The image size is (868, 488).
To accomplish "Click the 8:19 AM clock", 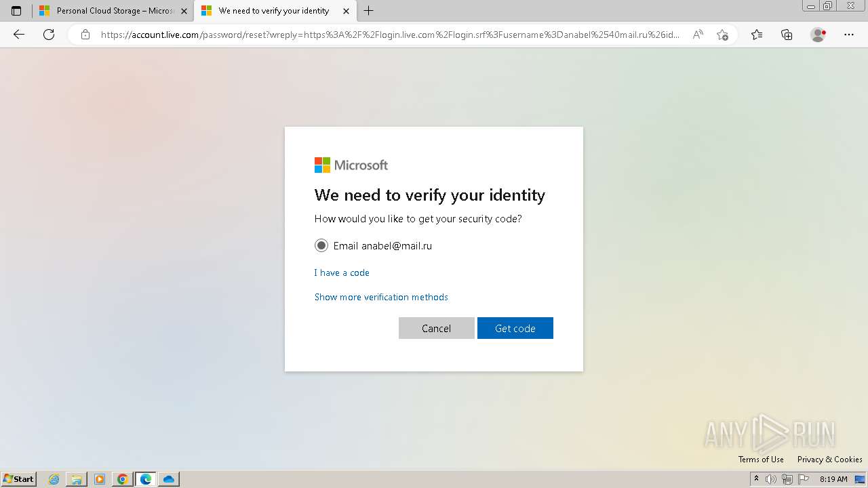I will 833,479.
